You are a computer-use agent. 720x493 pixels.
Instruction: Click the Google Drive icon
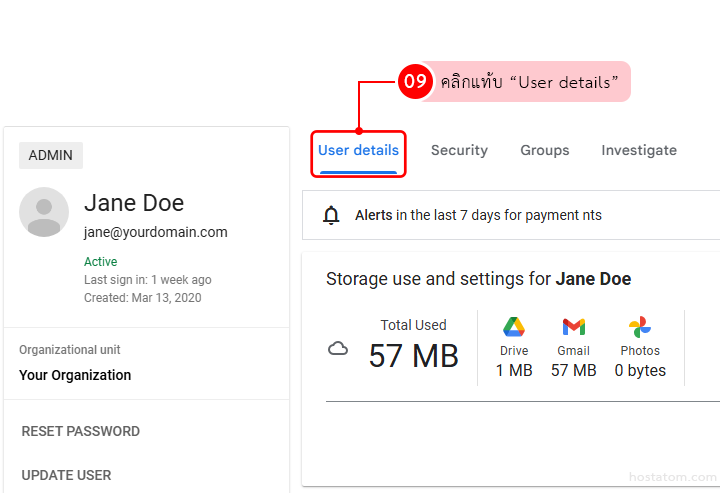pyautogui.click(x=514, y=327)
